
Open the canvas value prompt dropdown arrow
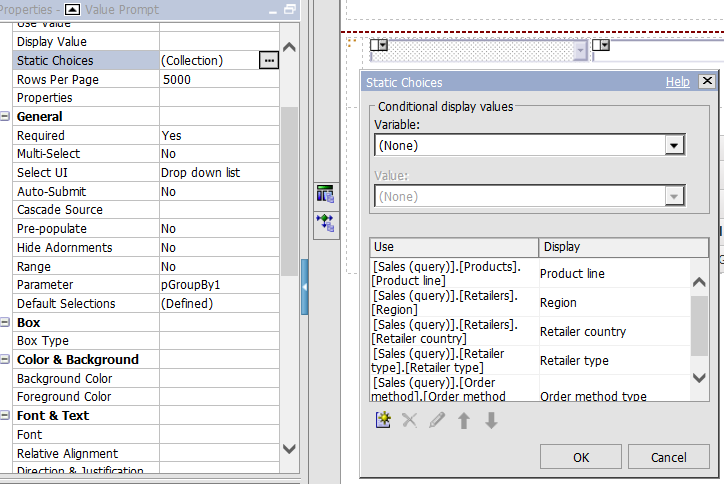click(580, 50)
